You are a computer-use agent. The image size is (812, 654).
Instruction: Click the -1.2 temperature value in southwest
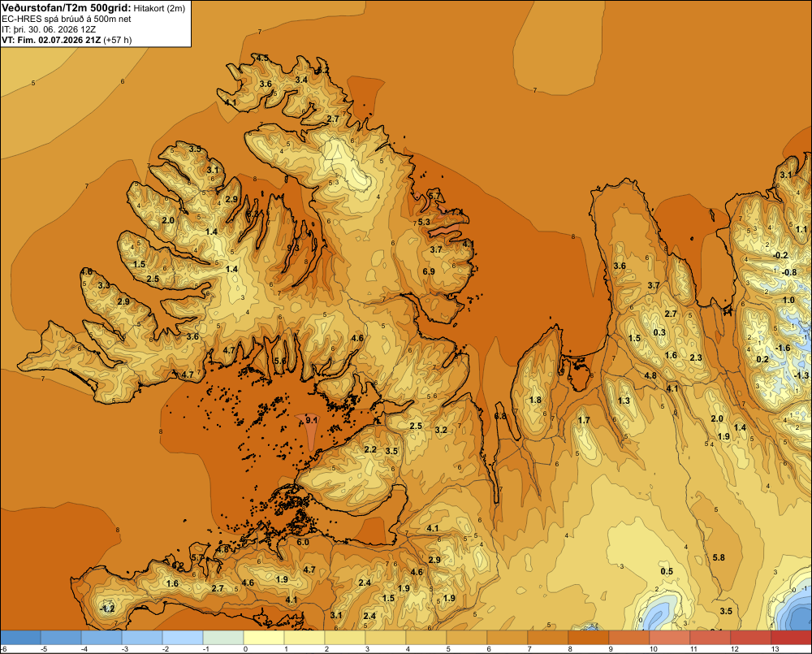106,609
